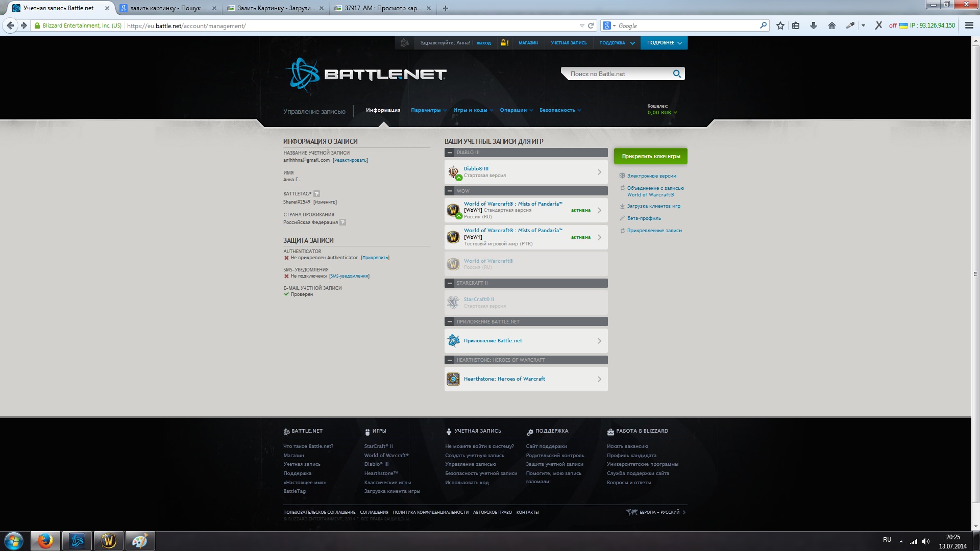Click the search magnifier icon
980x551 pixels.
[x=677, y=74]
